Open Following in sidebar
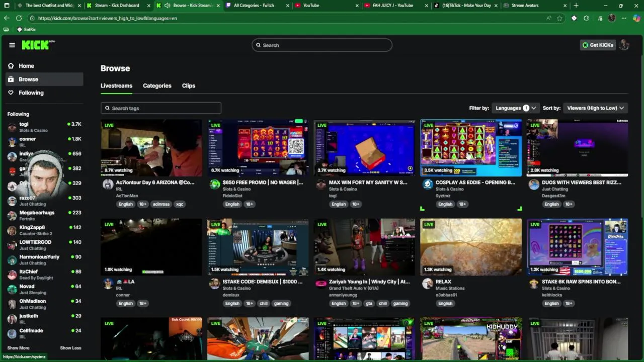 (44, 93)
